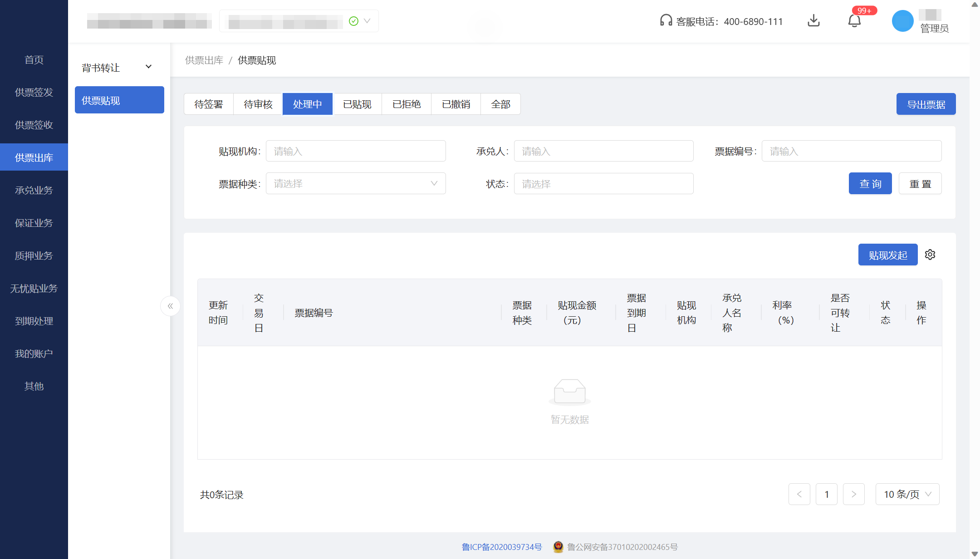Open table column settings gear
This screenshot has width=980, height=559.
[x=930, y=255]
